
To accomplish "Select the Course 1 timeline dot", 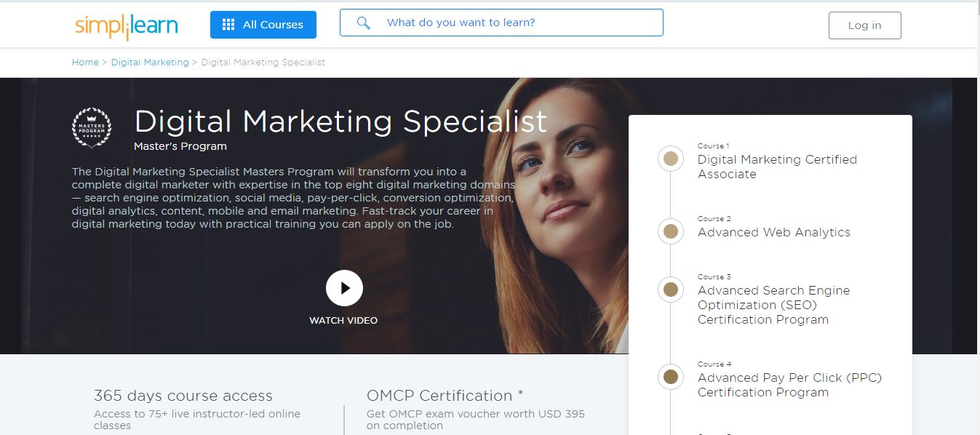I will (670, 159).
